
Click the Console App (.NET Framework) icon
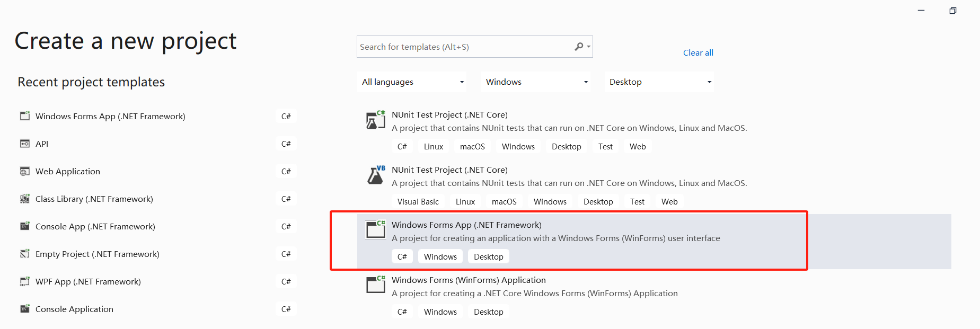click(x=25, y=226)
